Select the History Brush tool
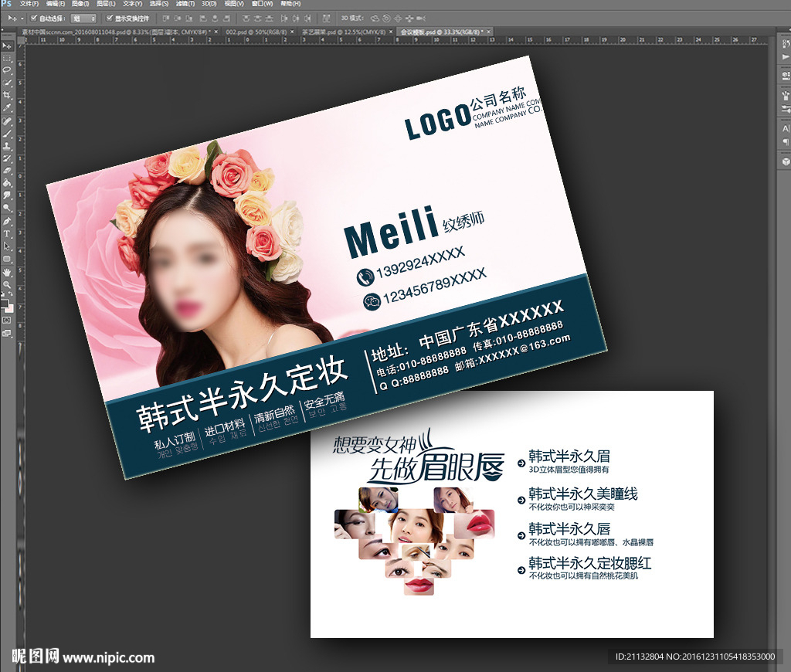 (6, 158)
